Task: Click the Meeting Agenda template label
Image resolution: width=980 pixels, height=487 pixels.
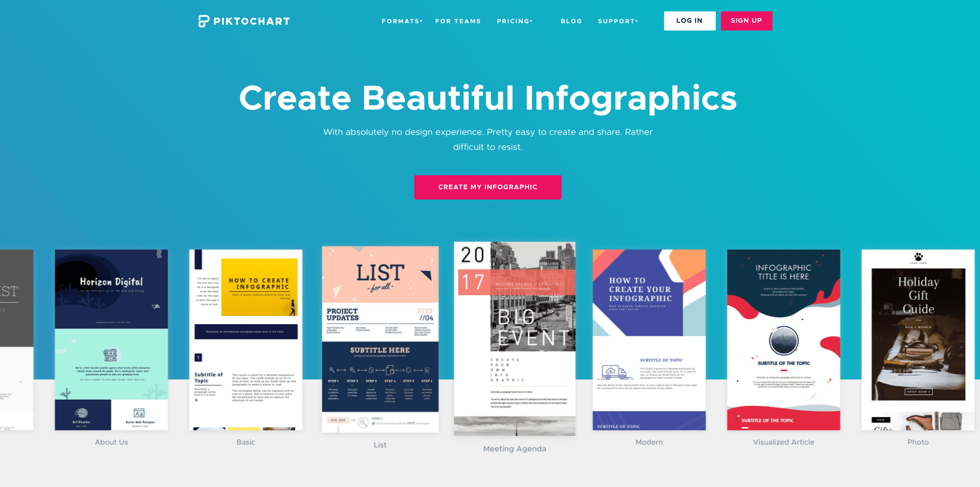Action: (x=515, y=449)
